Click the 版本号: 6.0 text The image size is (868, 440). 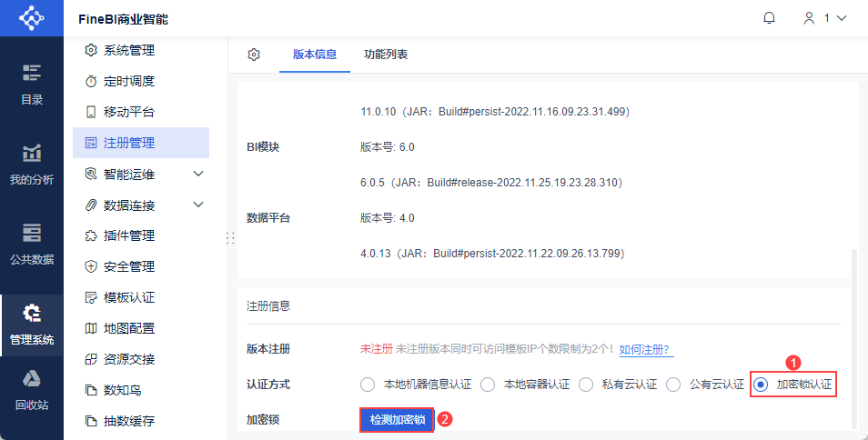[388, 147]
